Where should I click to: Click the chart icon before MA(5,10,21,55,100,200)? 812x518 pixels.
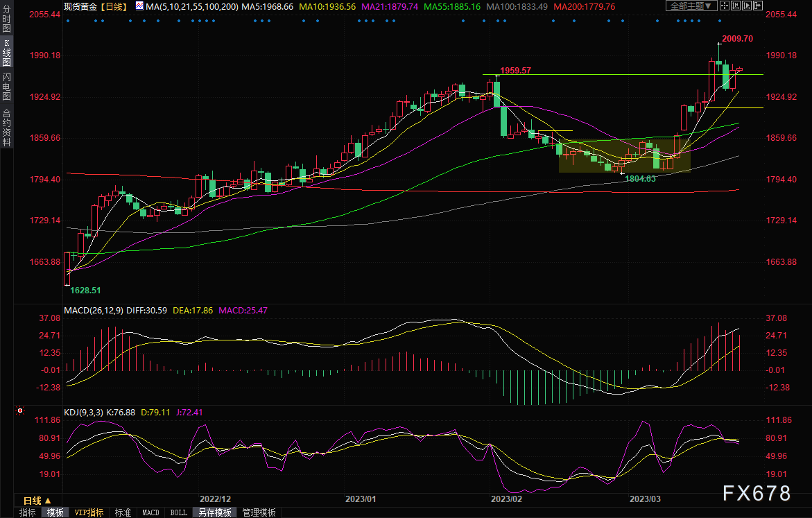point(140,6)
